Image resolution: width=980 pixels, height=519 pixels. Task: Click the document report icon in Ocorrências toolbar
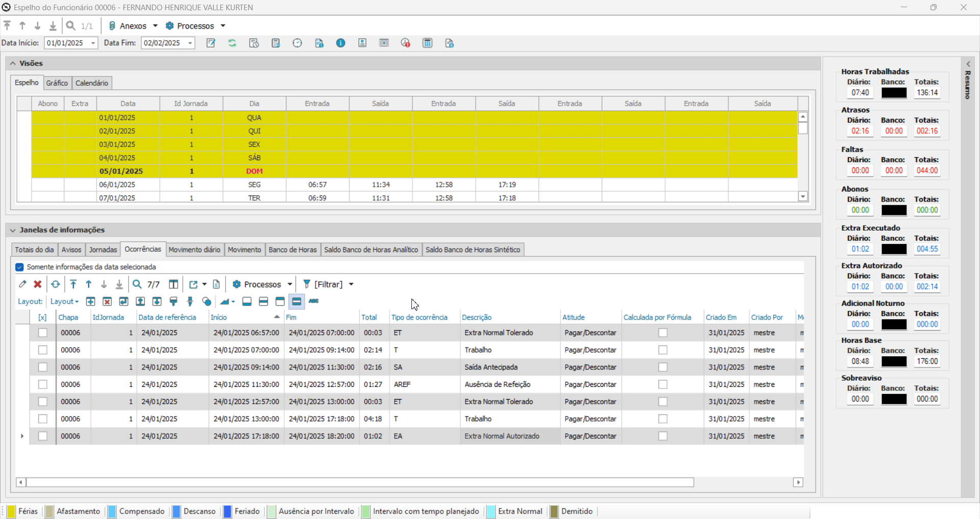216,284
